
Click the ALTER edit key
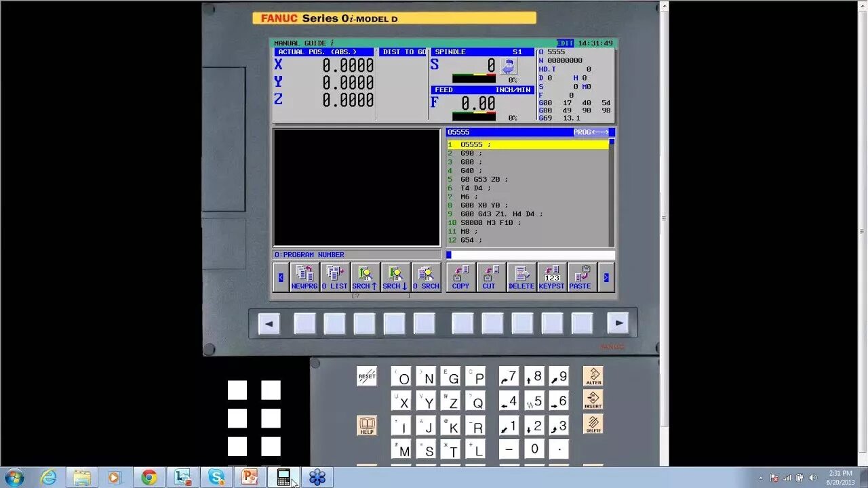593,376
